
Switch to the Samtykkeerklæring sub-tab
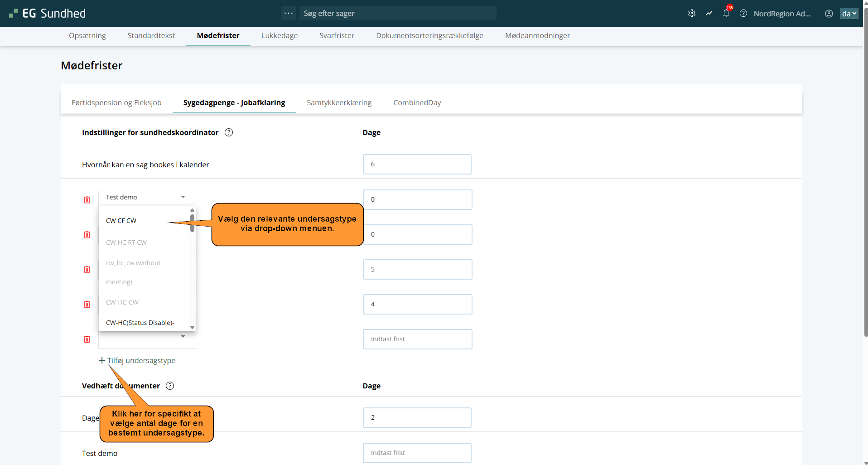point(339,102)
